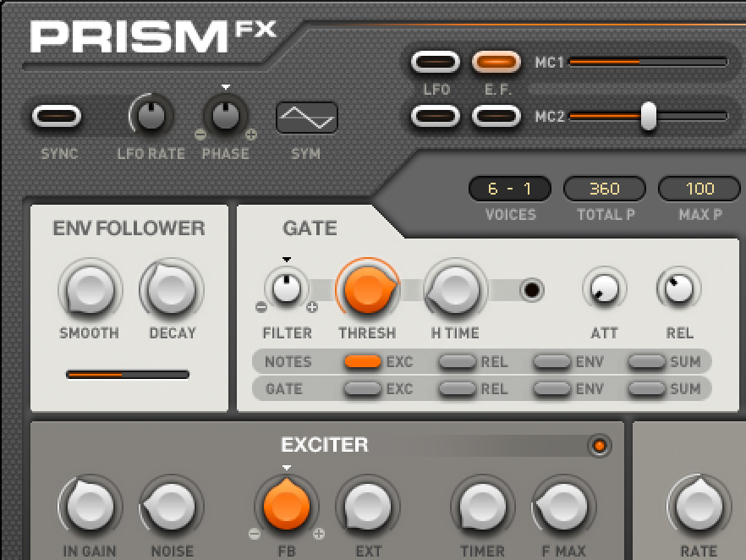Image resolution: width=746 pixels, height=560 pixels.
Task: Click the MC2 slider handle
Action: click(x=648, y=116)
